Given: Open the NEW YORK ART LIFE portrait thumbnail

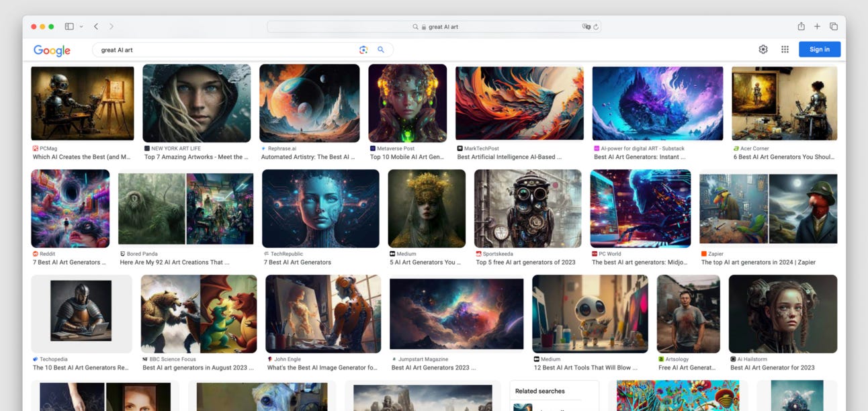Looking at the screenshot, I should pos(197,103).
